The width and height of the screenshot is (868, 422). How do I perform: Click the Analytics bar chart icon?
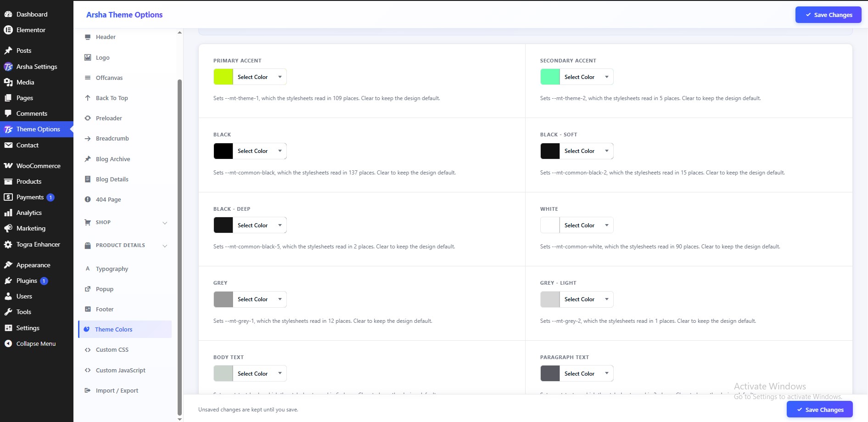(x=8, y=213)
